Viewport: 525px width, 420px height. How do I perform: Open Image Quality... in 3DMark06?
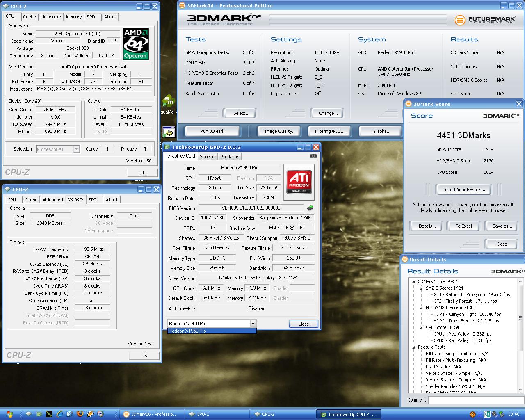280,131
